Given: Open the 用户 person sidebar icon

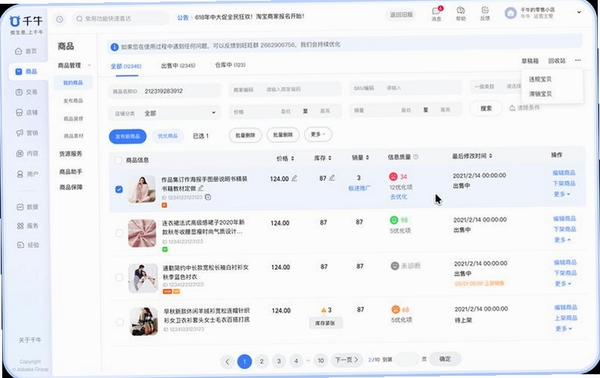Looking at the screenshot, I should click(x=20, y=174).
